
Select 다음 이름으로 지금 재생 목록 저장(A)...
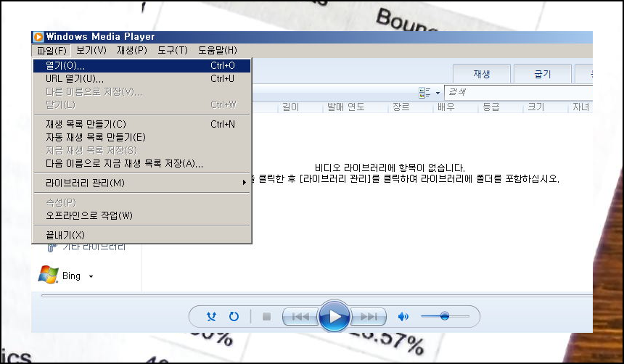coord(141,163)
